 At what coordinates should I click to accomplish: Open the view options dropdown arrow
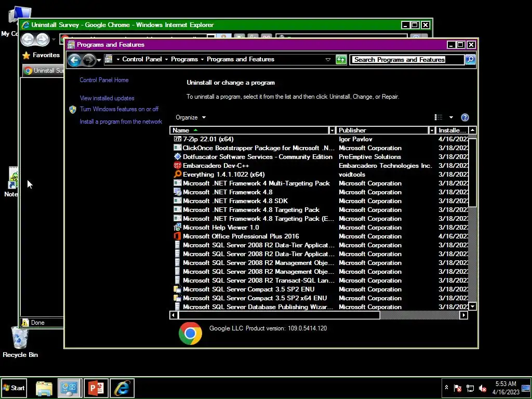click(x=451, y=117)
